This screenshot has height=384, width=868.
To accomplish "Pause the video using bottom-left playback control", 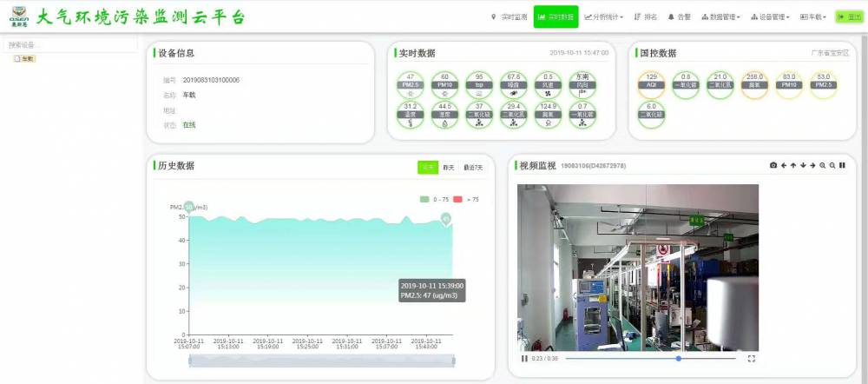I will point(524,358).
